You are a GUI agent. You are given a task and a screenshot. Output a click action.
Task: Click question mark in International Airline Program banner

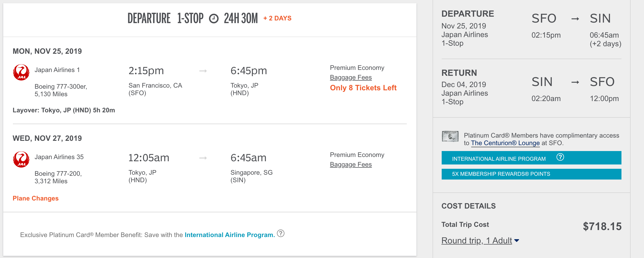point(560,157)
